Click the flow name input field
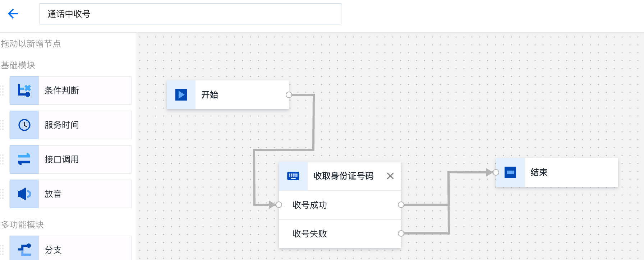The image size is (644, 260). click(190, 14)
